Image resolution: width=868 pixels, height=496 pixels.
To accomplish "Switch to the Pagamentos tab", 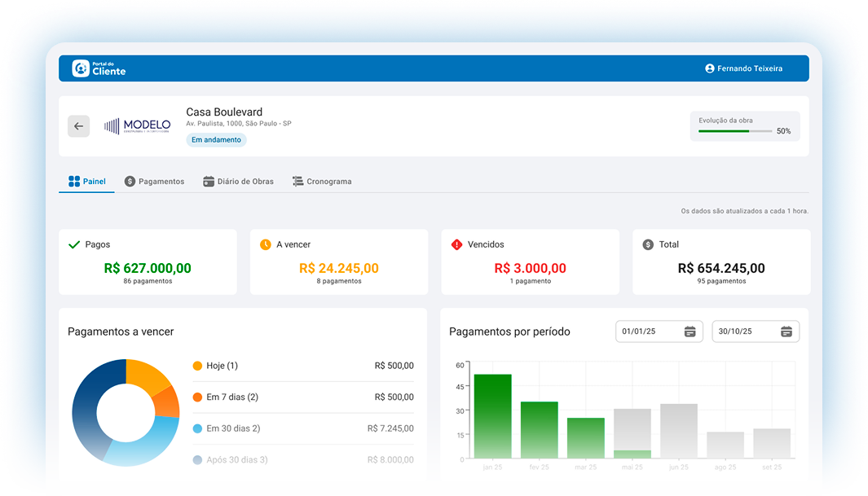I will (x=154, y=182).
